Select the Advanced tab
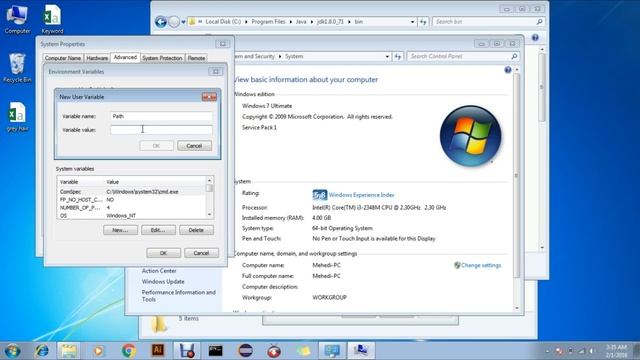The width and height of the screenshot is (640, 360). (125, 57)
